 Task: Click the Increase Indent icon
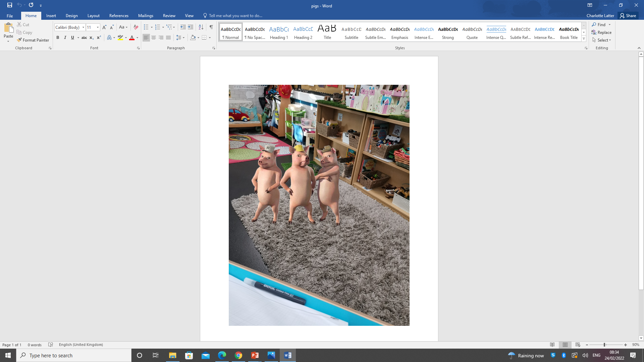[x=191, y=27]
